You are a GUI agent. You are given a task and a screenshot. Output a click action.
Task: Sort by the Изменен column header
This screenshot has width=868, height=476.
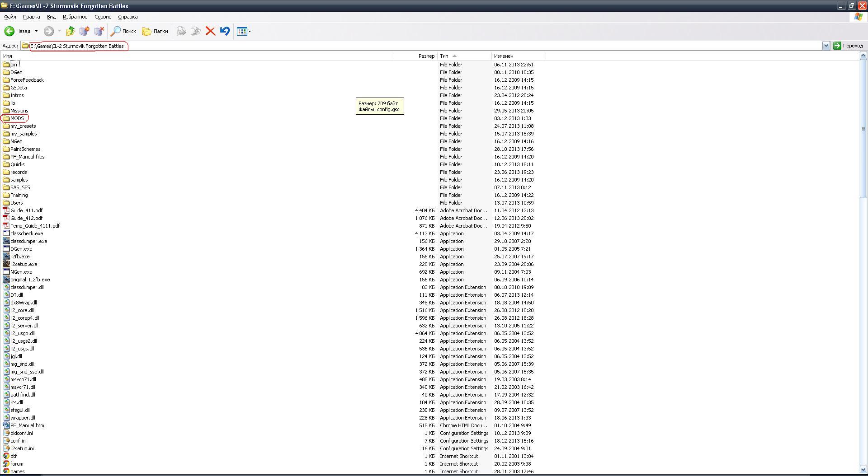pos(519,56)
